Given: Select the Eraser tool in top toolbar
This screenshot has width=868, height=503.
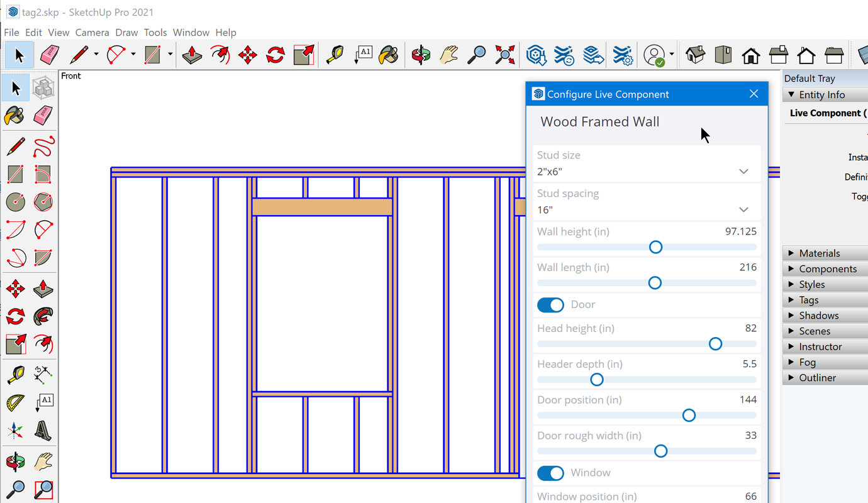Looking at the screenshot, I should [50, 55].
